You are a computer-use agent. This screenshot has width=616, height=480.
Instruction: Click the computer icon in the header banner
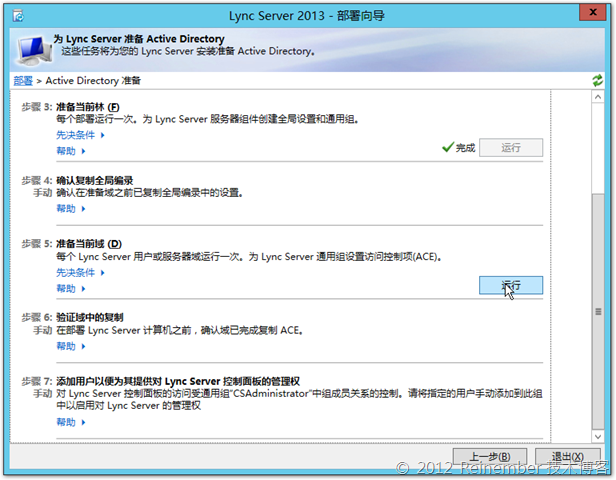click(34, 50)
